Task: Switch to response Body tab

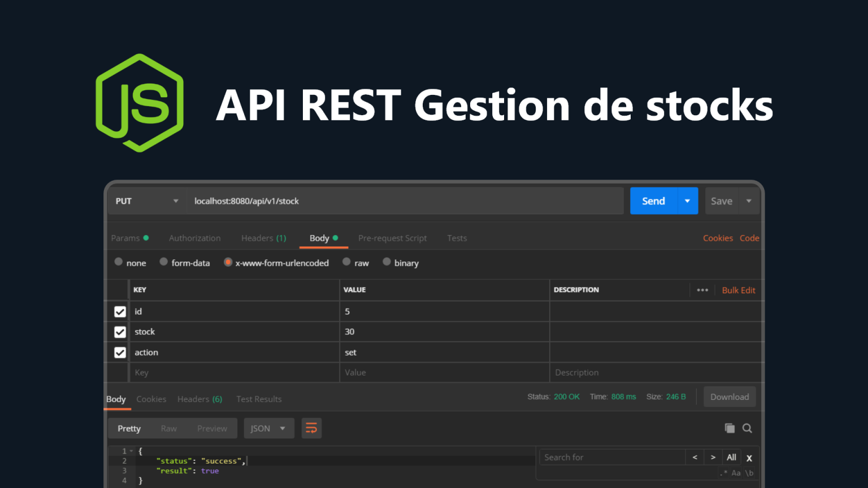Action: click(116, 399)
